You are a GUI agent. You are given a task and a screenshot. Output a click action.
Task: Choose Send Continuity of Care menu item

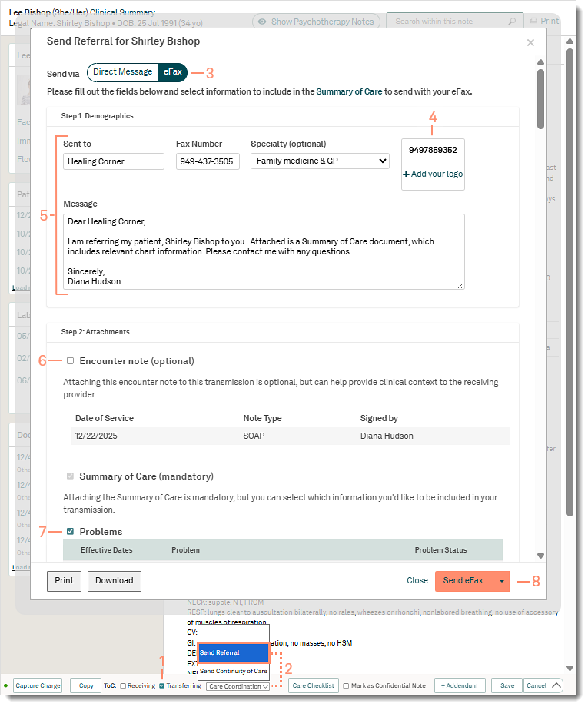234,672
